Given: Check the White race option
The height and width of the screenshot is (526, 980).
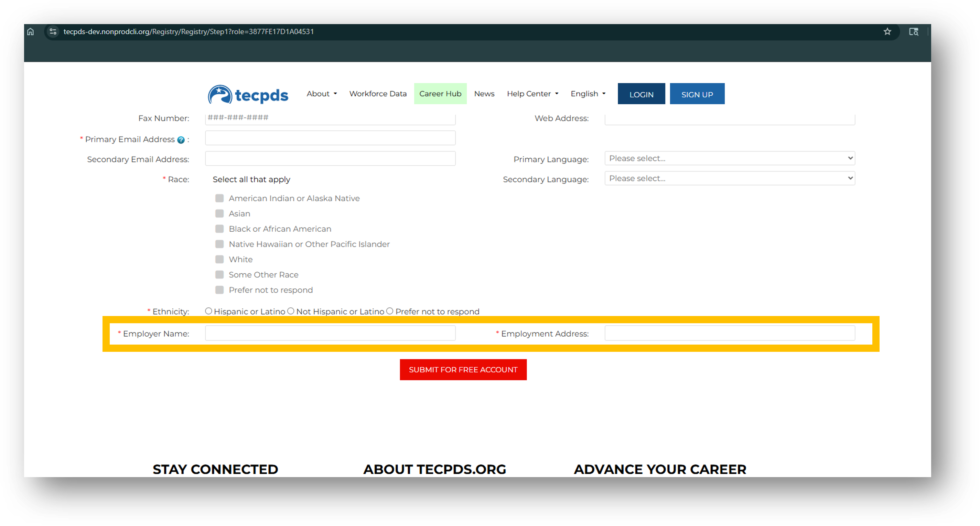Looking at the screenshot, I should [x=219, y=259].
